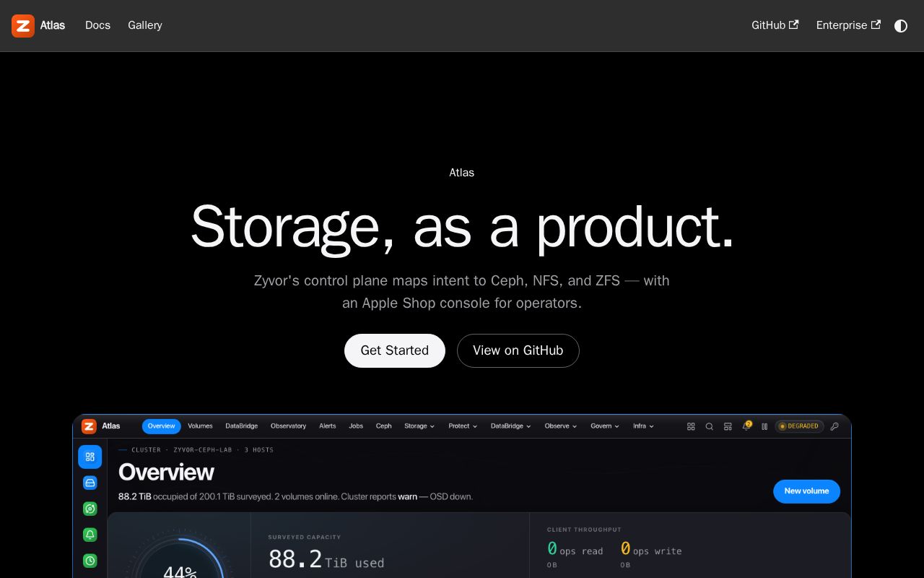Click the DEGRADED status pill
This screenshot has height=578, width=924.
coord(800,426)
